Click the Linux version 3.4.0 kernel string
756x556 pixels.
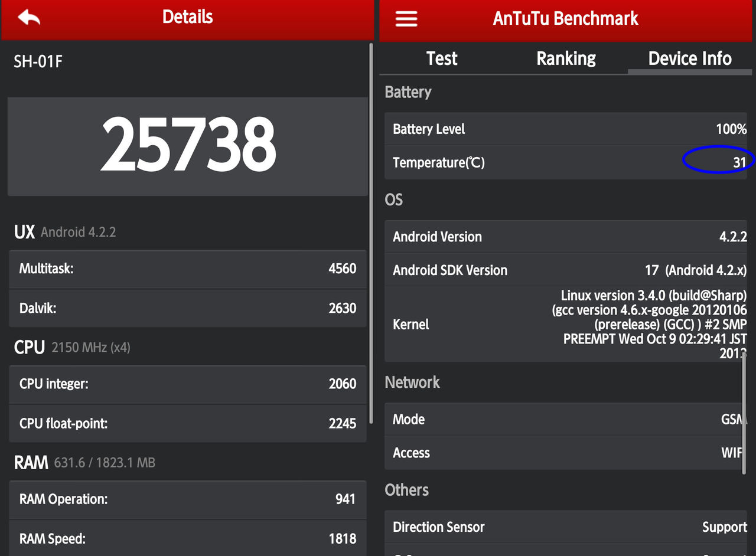pyautogui.click(x=650, y=324)
